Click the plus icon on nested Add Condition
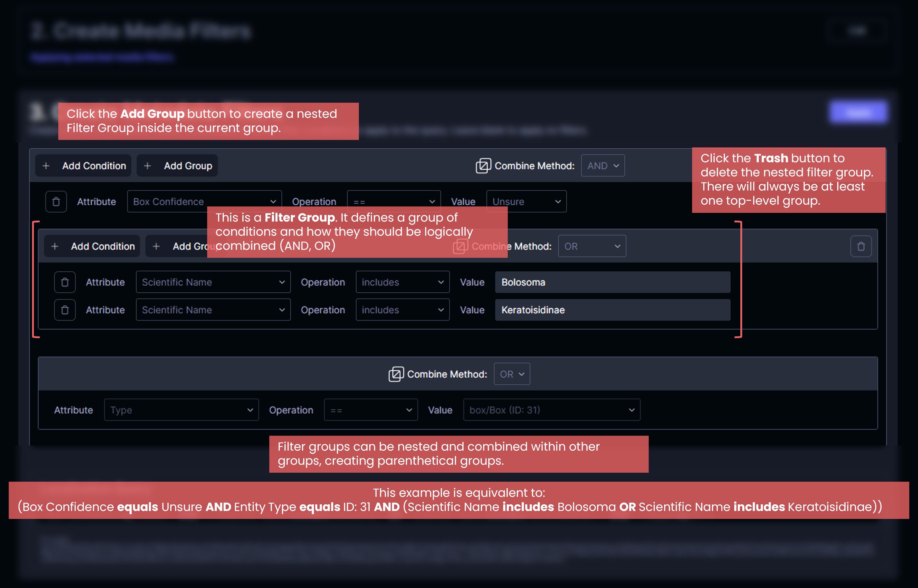 (55, 246)
